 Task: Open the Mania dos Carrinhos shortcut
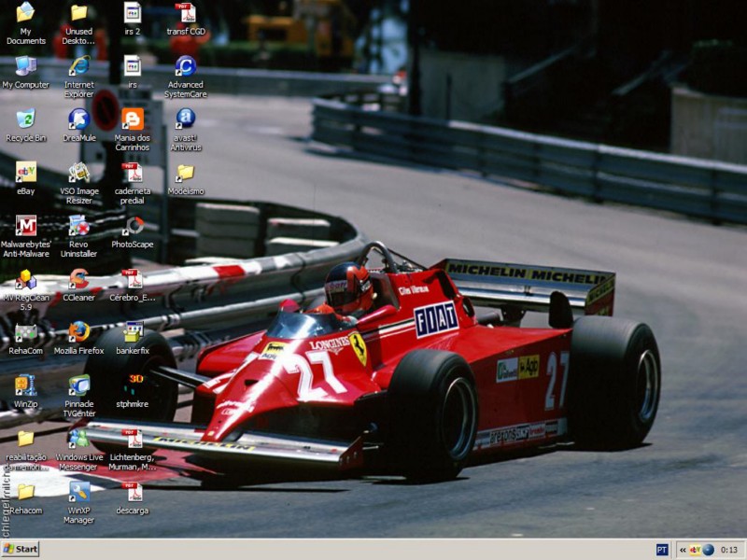click(133, 119)
